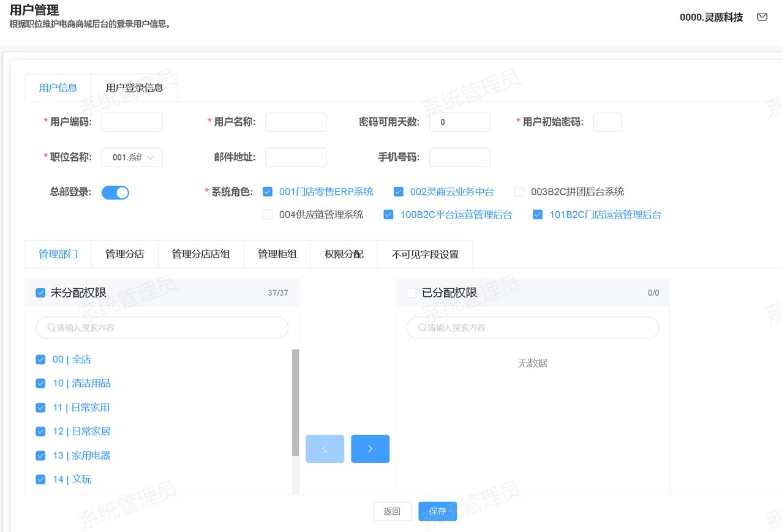Focus the 邮件地址 input field
The width and height of the screenshot is (782, 532).
(296, 157)
